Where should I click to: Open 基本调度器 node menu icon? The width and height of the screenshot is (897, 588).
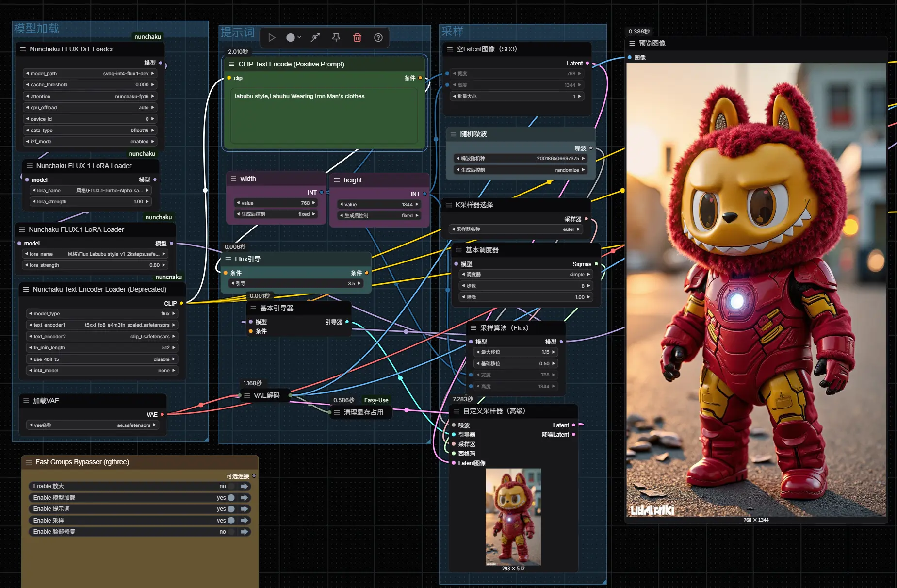tap(458, 250)
